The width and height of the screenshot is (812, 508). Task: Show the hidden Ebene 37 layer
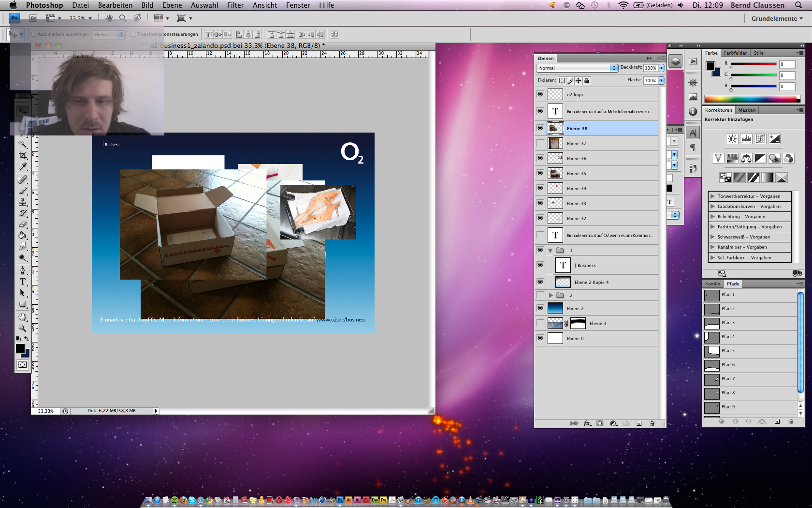[540, 143]
